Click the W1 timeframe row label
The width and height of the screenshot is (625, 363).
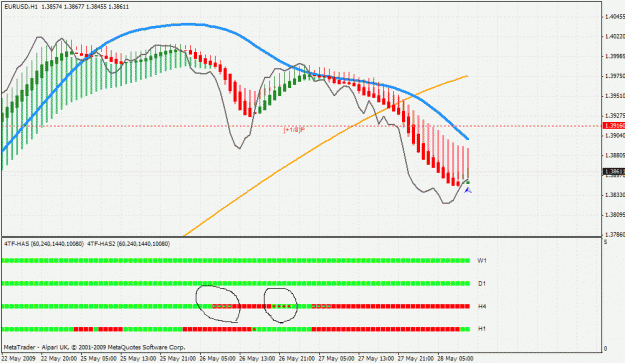[x=482, y=261]
